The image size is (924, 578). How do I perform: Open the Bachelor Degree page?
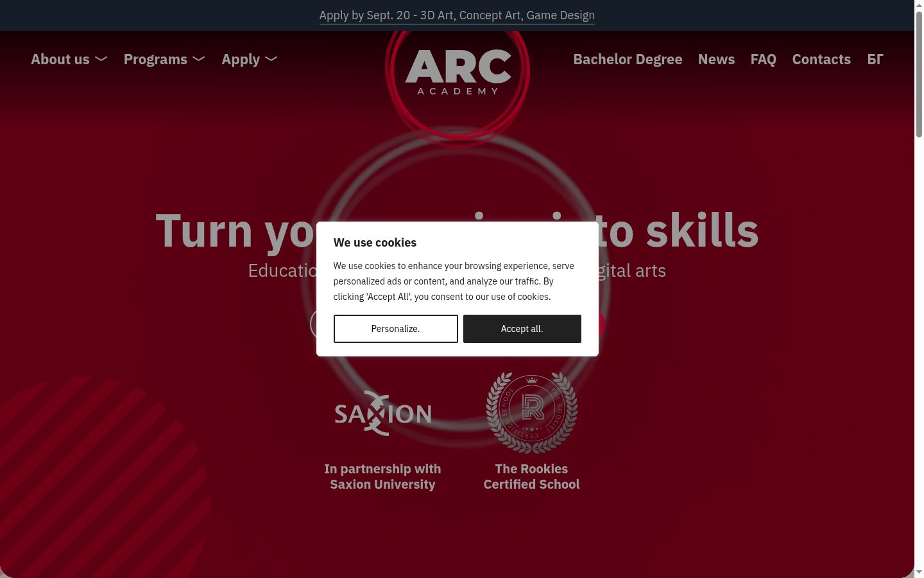tap(628, 59)
